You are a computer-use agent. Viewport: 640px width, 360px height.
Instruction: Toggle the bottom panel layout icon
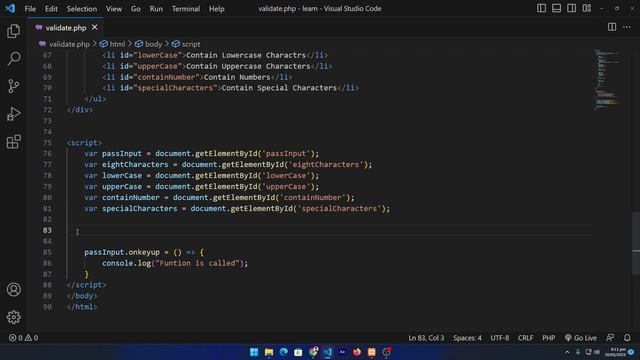coord(556,8)
